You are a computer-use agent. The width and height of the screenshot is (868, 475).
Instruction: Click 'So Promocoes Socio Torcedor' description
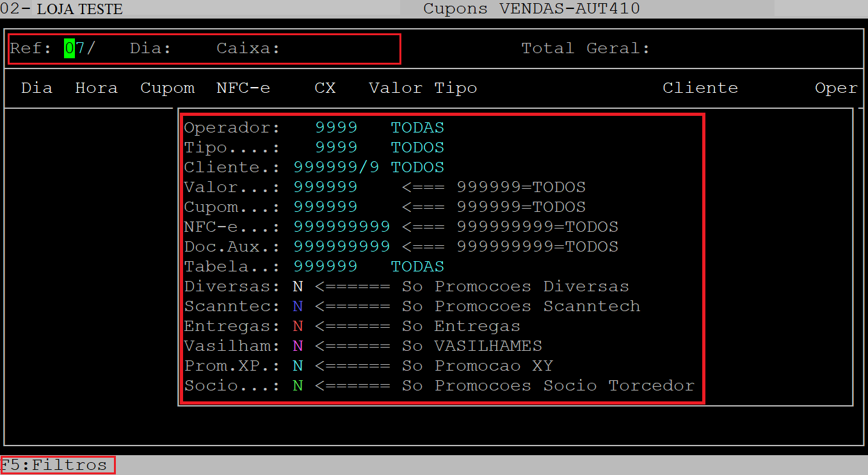click(548, 385)
